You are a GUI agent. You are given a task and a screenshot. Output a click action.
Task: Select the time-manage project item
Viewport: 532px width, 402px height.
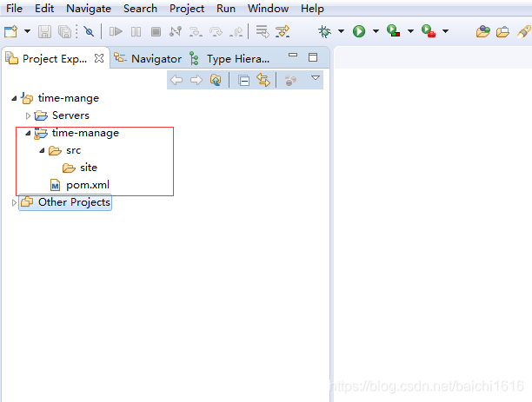coord(76,133)
